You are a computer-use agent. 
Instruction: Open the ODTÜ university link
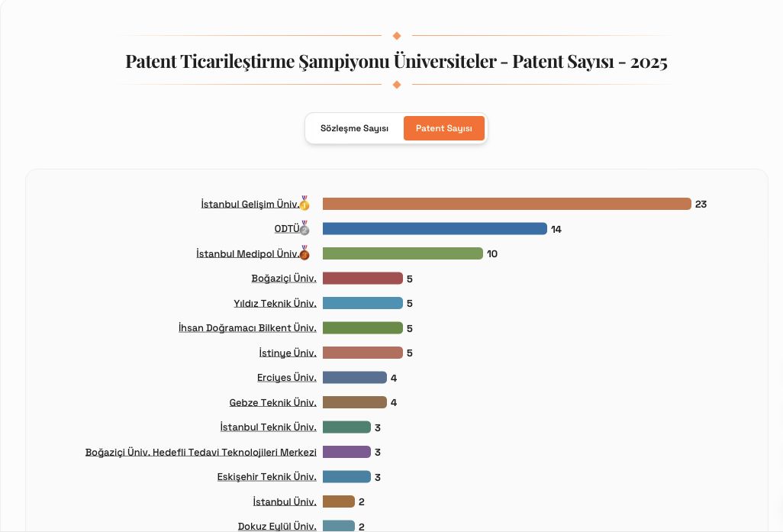[286, 229]
